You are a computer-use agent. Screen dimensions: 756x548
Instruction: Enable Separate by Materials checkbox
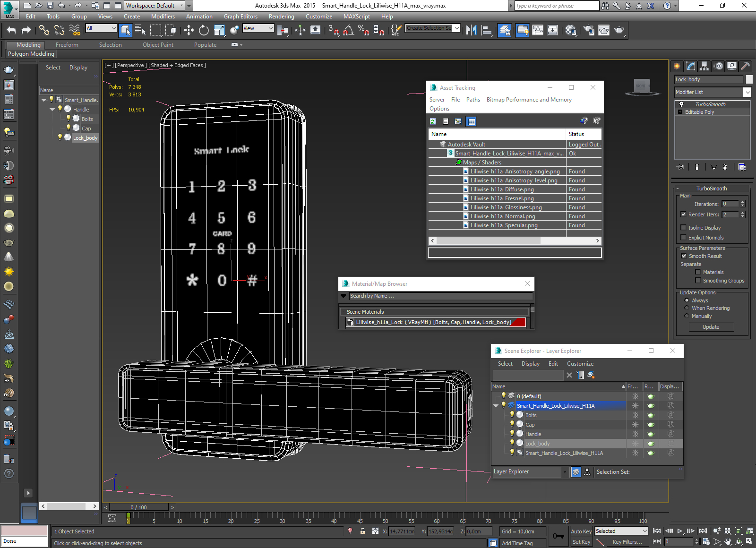click(698, 272)
